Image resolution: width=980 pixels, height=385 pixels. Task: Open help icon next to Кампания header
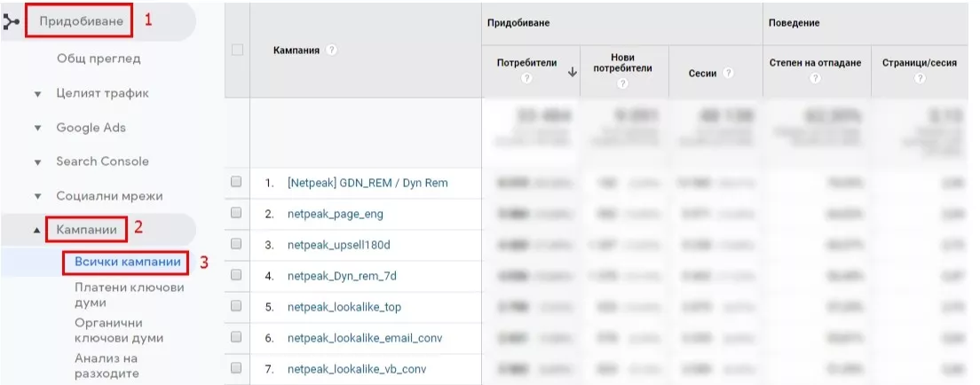tap(331, 50)
